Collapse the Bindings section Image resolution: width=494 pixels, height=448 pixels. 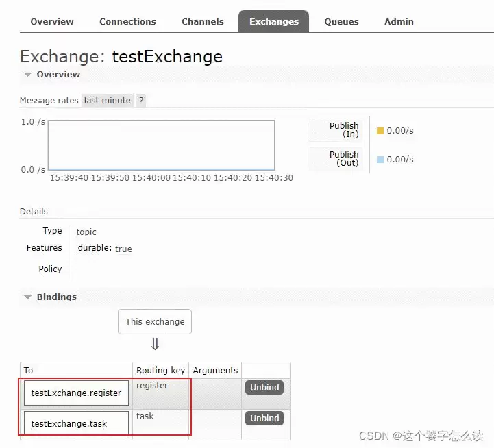51,297
